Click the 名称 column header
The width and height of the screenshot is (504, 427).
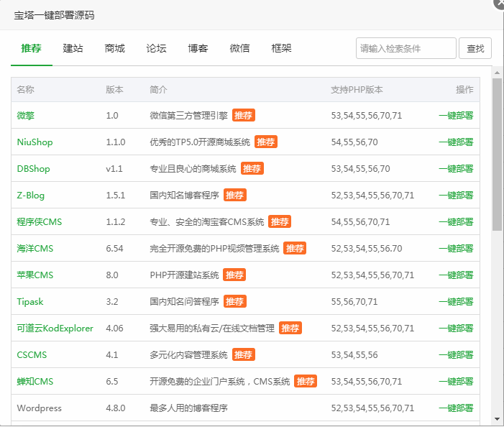click(x=26, y=90)
